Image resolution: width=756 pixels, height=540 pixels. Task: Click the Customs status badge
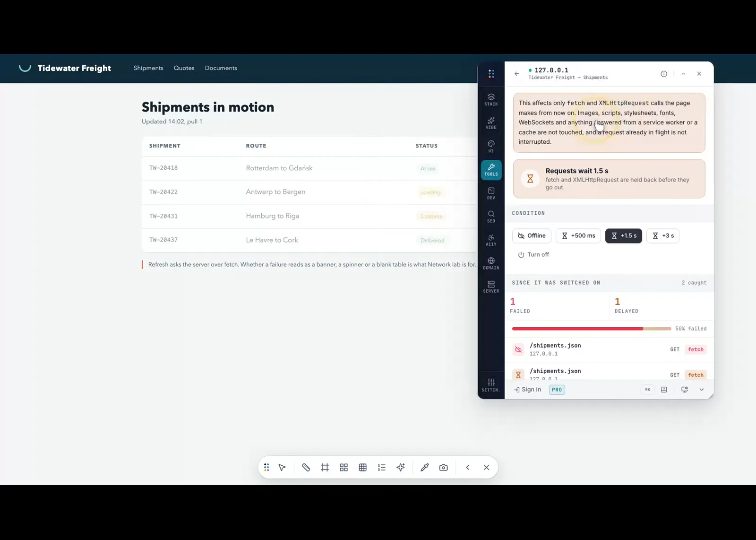[x=431, y=216]
